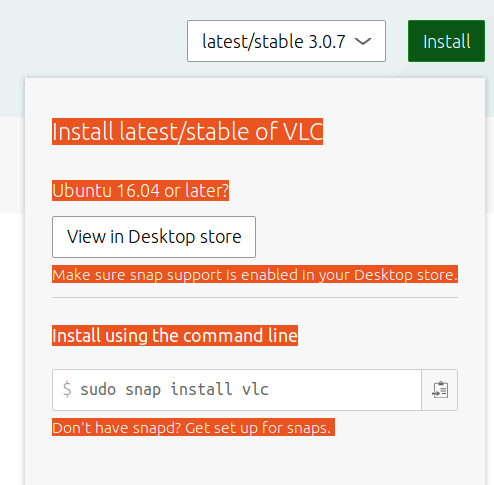Click the Ubuntu 16.04 or later text
The height and width of the screenshot is (485, 494).
pyautogui.click(x=140, y=191)
